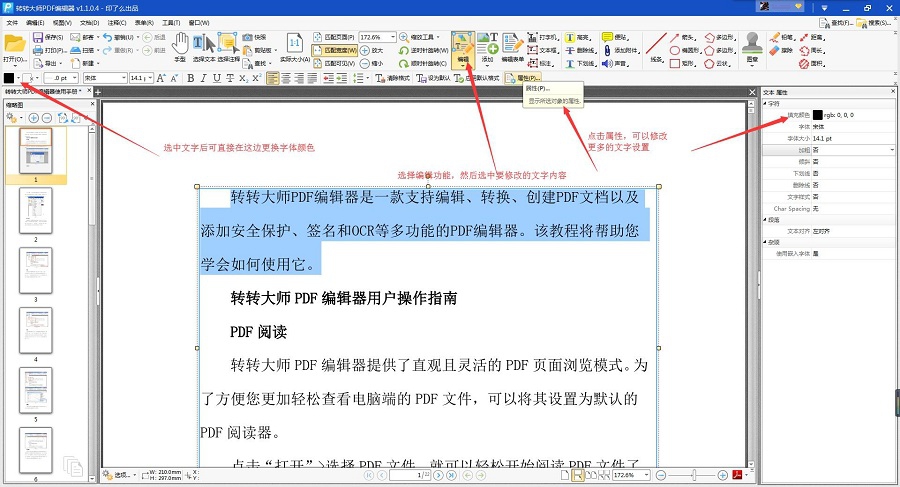Screen dimensions: 900x487
Task: Click the thumbnail zoom-out minus icon
Action: tap(47, 118)
